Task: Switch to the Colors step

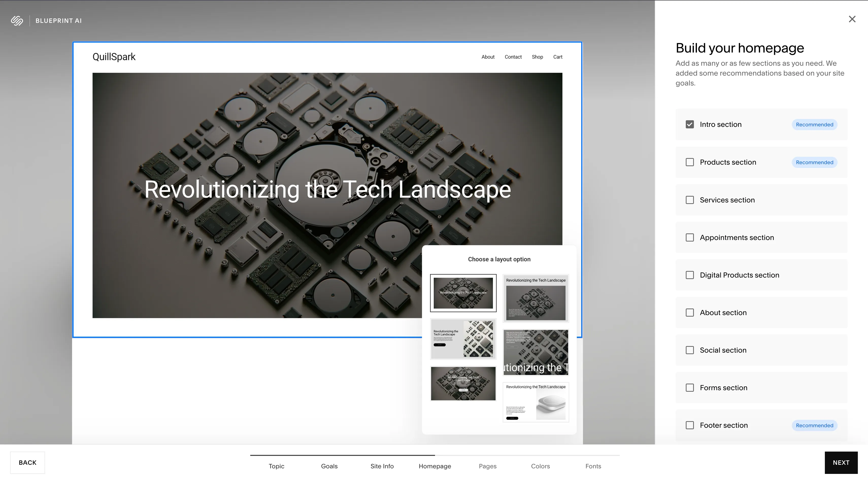Action: [540, 466]
